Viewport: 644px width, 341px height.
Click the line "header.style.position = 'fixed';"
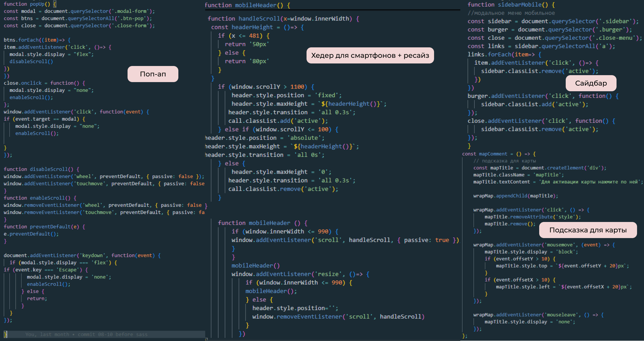[x=287, y=95]
